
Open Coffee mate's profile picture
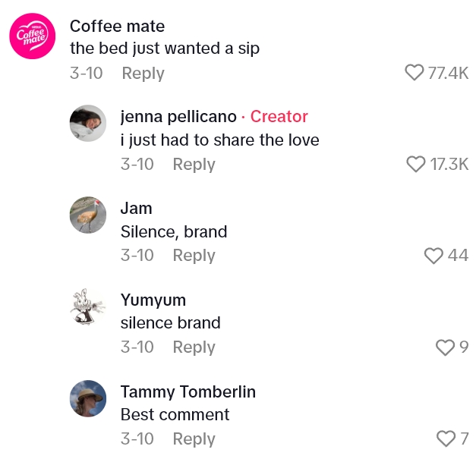[x=32, y=36]
